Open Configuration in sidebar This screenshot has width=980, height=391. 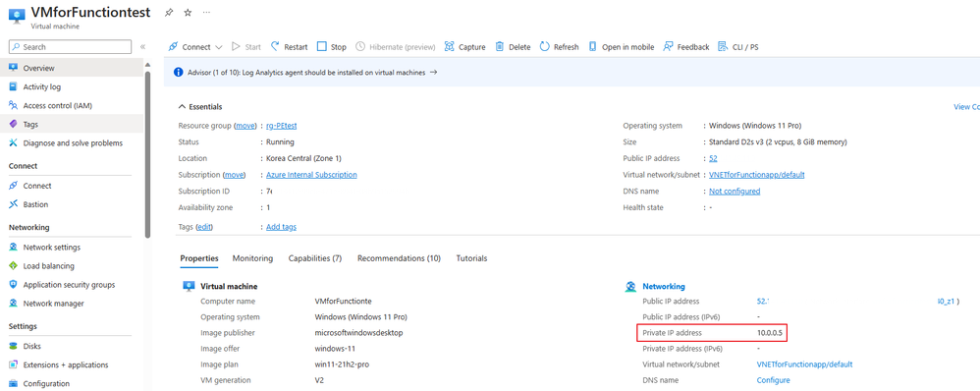(46, 383)
